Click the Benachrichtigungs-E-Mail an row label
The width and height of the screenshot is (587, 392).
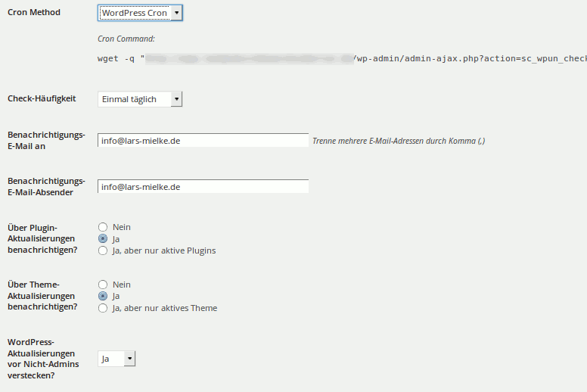pyautogui.click(x=45, y=140)
